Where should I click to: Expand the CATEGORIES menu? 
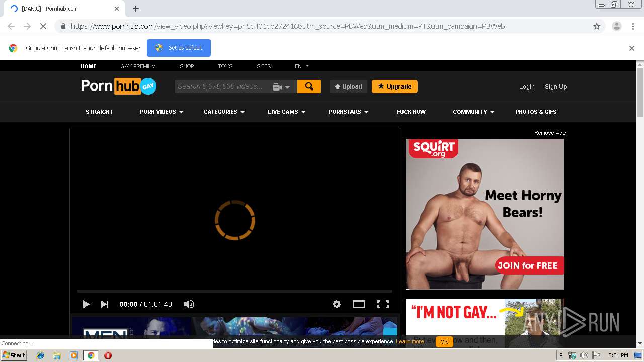click(224, 112)
